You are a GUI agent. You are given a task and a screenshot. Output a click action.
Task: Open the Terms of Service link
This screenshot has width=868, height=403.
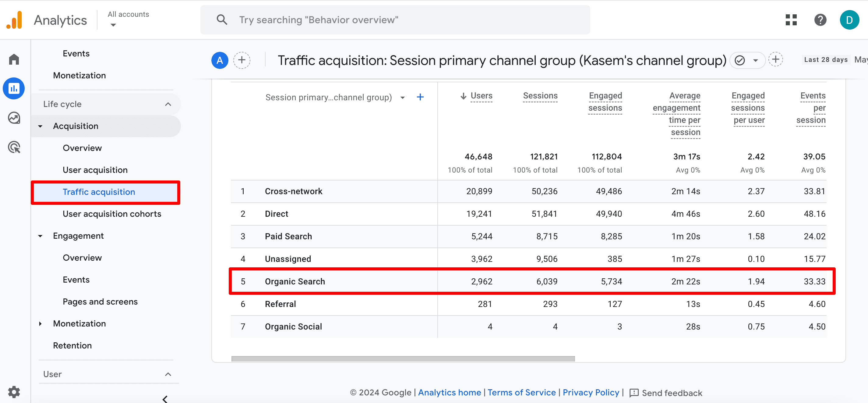[x=522, y=393]
